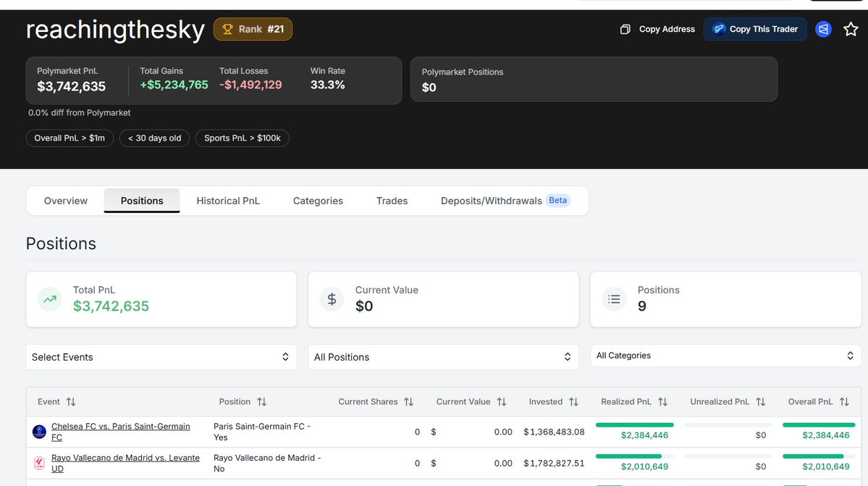
Task: Open the Select Events dropdown
Action: 161,357
